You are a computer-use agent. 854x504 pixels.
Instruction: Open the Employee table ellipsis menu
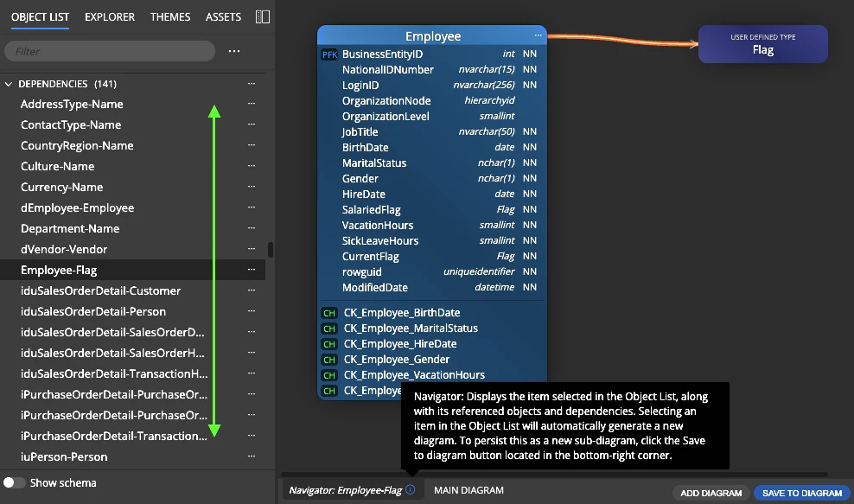click(x=539, y=35)
